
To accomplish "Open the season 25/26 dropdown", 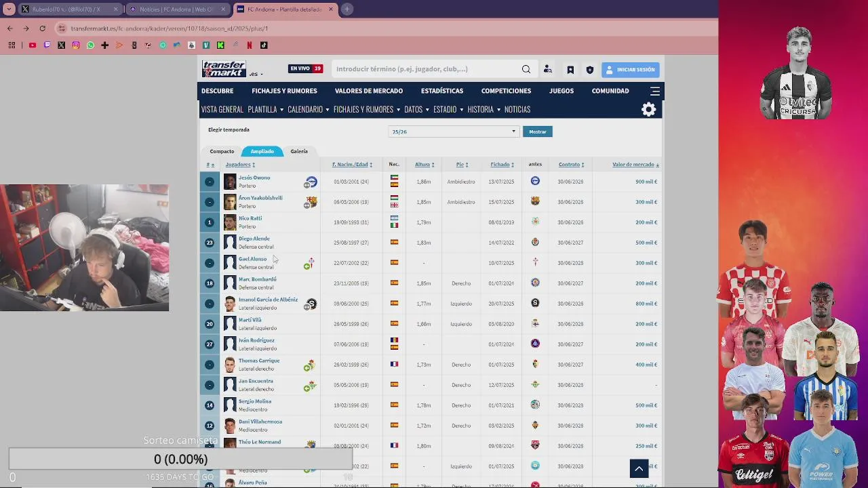I will coord(453,131).
